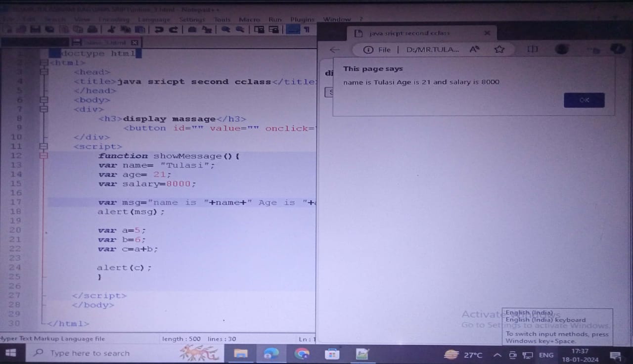Collapse the script block fold marker
The width and height of the screenshot is (633, 364).
coord(44,146)
